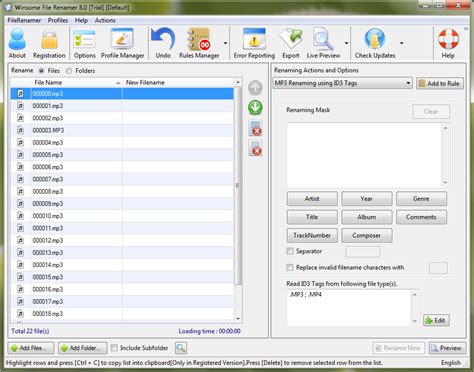Click the replace invalid characters field
474x372 pixels.
pyautogui.click(x=438, y=268)
